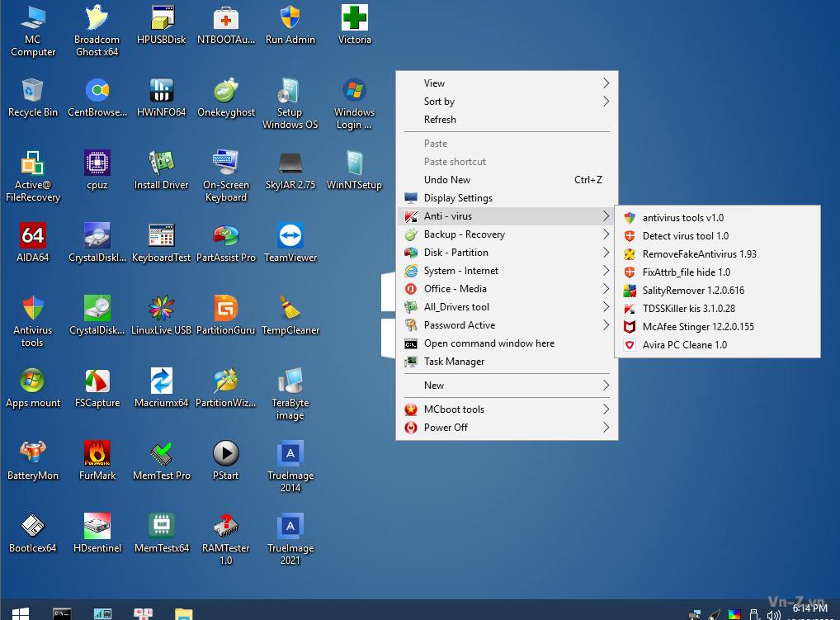Click the 6:14 PM taskbar clock
Viewport: 840px width, 620px height.
[810, 608]
